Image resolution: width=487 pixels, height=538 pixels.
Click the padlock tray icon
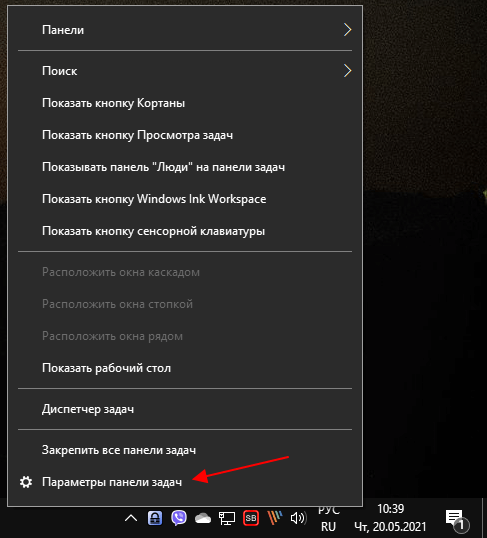pos(155,518)
